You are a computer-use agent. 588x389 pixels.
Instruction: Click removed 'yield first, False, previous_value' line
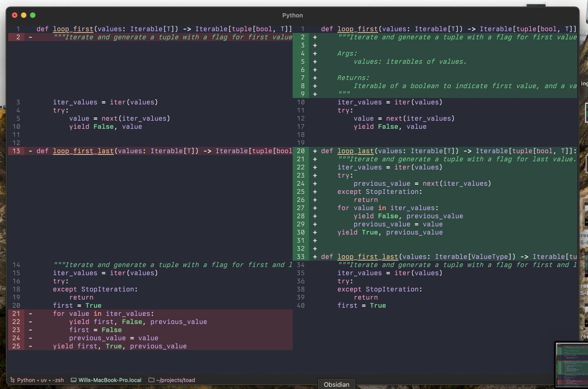click(138, 322)
